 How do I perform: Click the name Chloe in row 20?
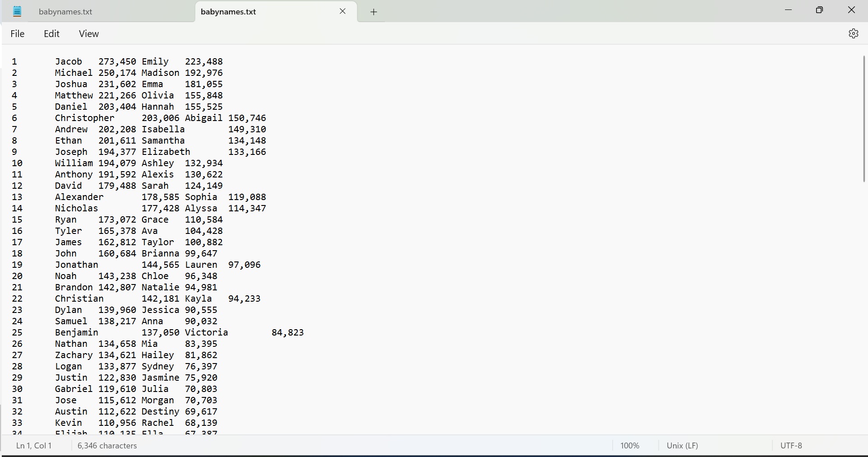tap(155, 276)
